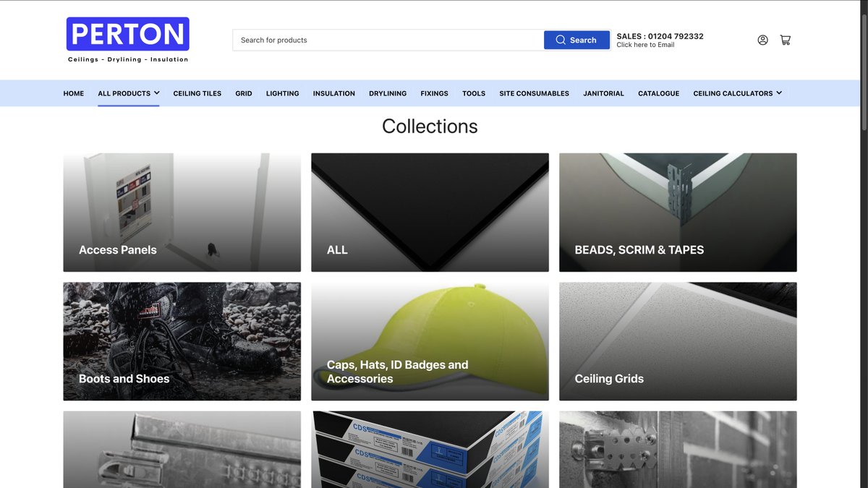Open the Access Panels collection card

tap(182, 213)
